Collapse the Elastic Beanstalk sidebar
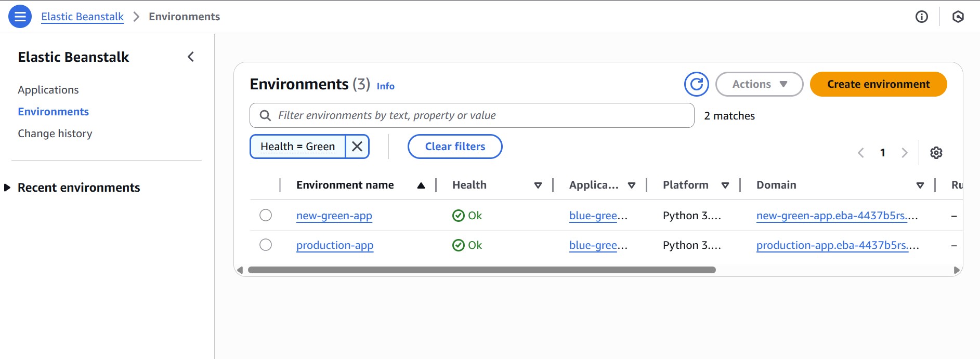The image size is (980, 359). click(x=191, y=57)
